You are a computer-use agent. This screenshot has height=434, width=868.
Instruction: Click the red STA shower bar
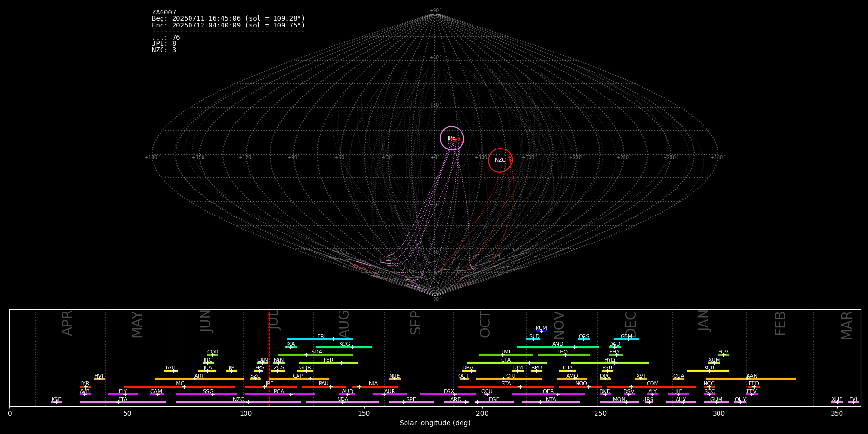tap(506, 387)
